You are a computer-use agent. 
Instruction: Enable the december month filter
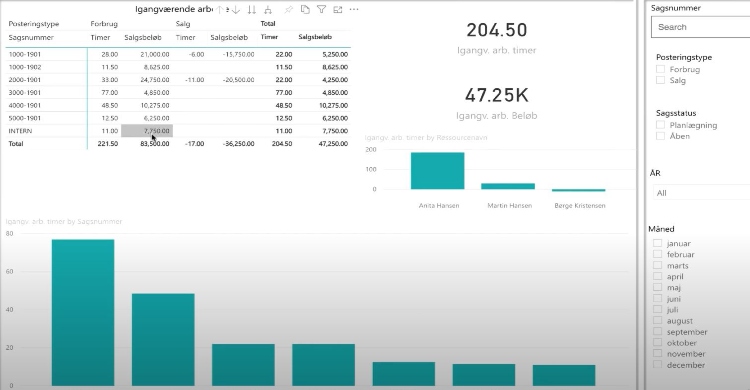(658, 365)
